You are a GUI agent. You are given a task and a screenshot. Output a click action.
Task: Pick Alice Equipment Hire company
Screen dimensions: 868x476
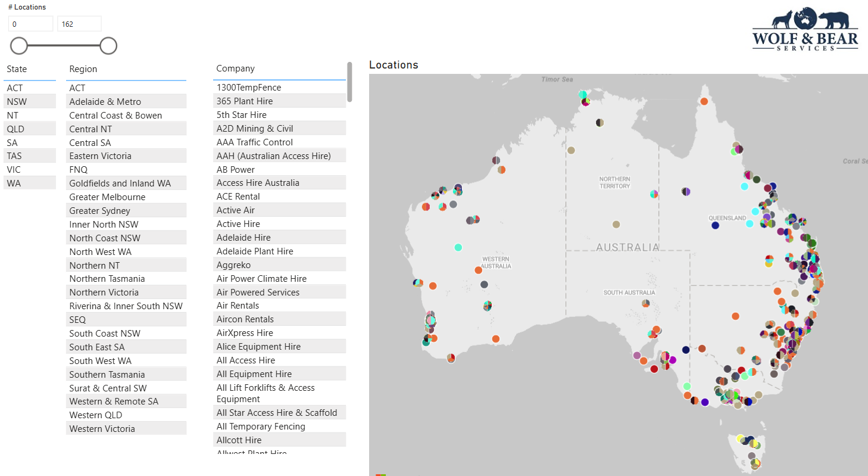tap(280, 347)
